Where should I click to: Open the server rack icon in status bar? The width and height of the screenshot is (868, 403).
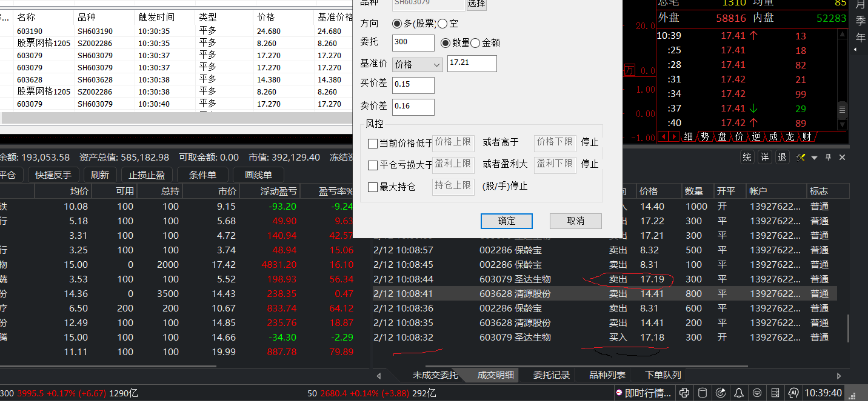click(x=776, y=393)
